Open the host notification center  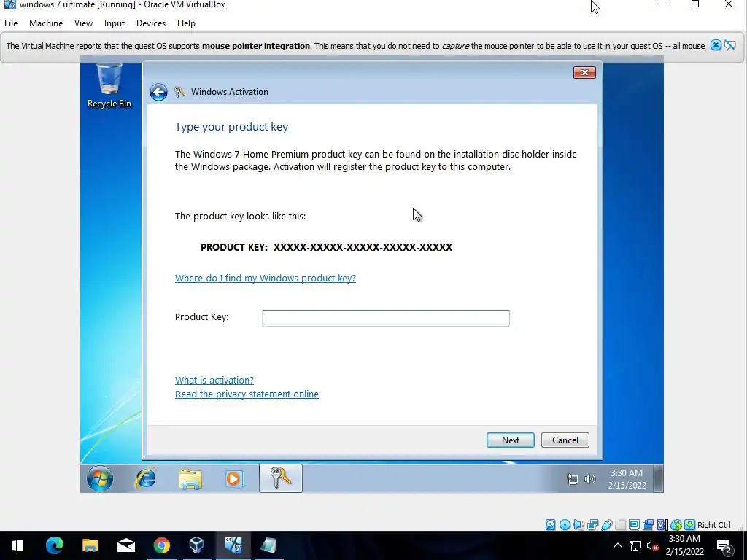coord(724,545)
